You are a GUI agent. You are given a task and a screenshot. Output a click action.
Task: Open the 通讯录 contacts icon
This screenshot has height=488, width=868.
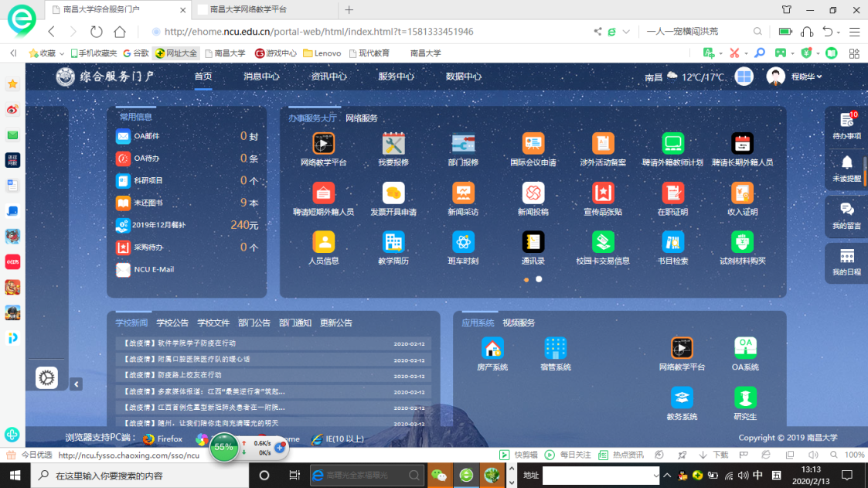tap(533, 243)
